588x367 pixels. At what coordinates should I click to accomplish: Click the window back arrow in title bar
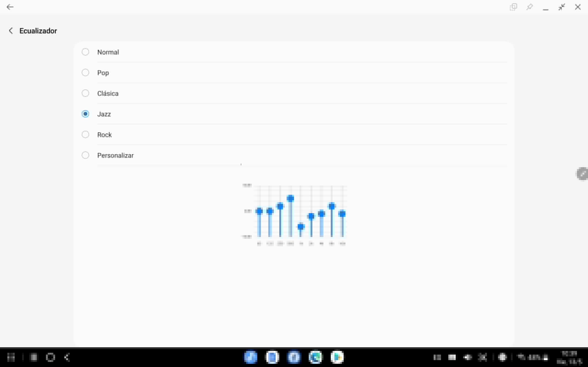(10, 7)
